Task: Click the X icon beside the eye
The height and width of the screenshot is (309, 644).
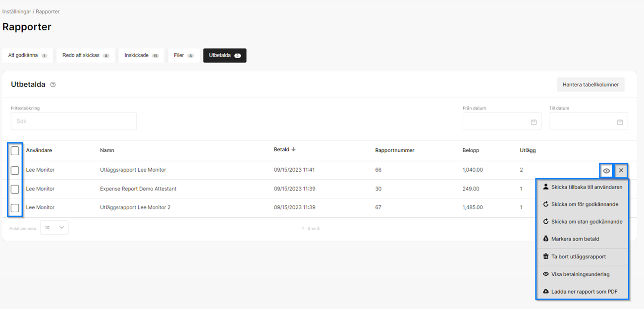Action: [621, 171]
